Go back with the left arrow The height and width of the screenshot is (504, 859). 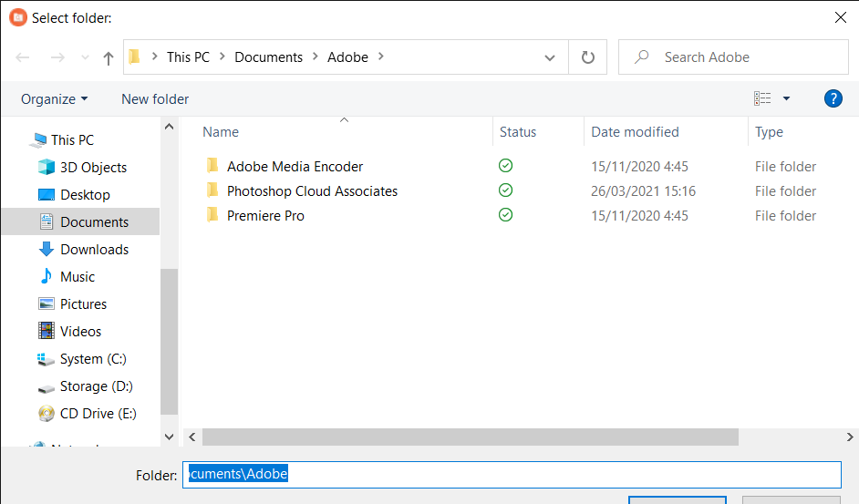[x=23, y=57]
